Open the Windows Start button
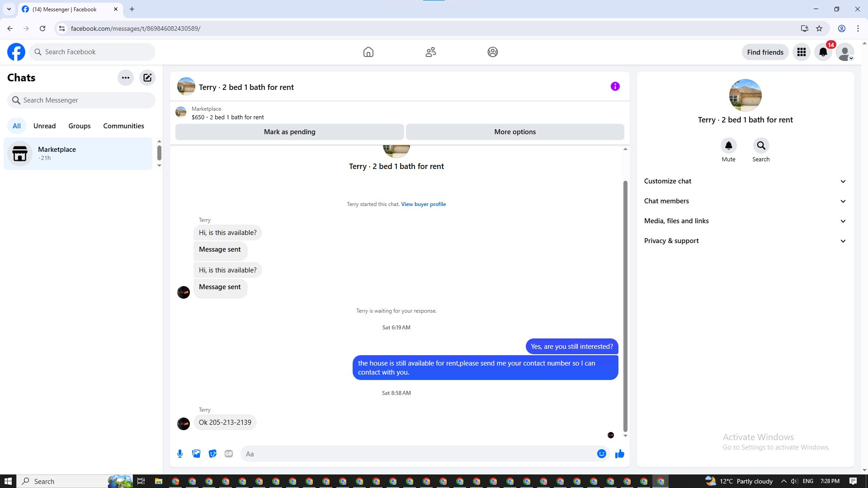Image resolution: width=868 pixels, height=488 pixels. 7,481
